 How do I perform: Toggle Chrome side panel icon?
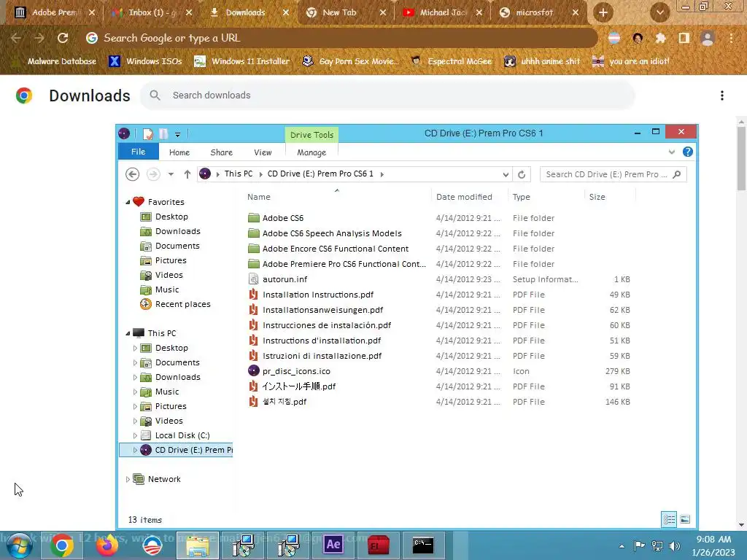click(x=684, y=38)
